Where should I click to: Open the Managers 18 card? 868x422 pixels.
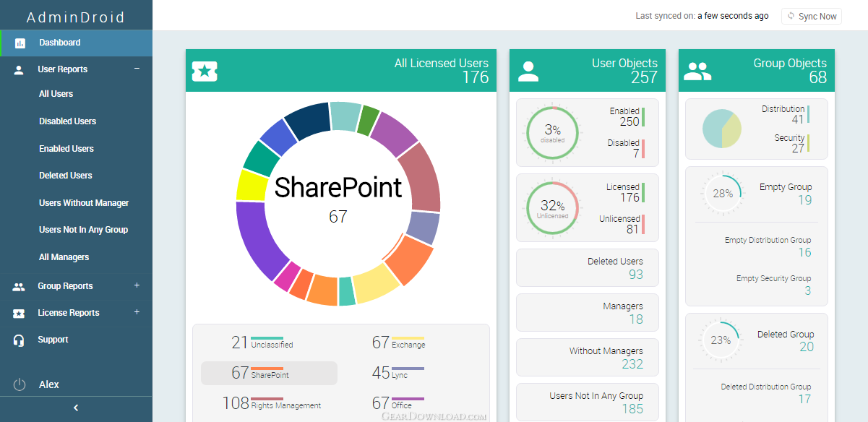click(588, 313)
